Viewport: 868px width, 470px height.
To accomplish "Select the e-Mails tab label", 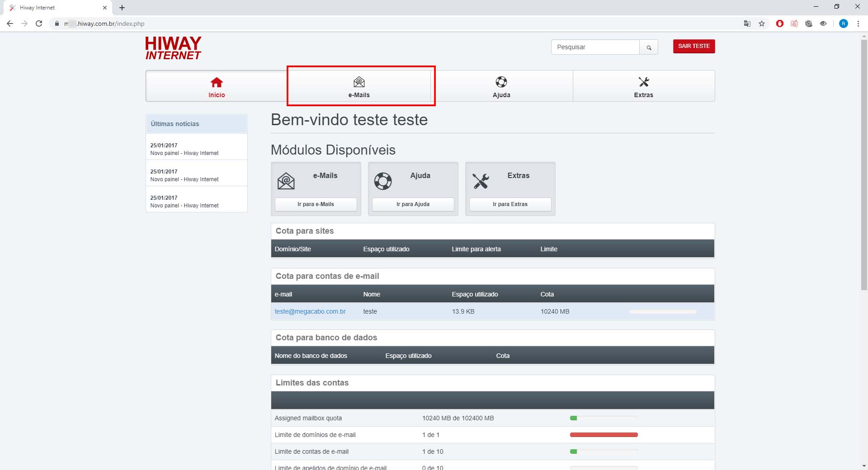I will pos(359,95).
